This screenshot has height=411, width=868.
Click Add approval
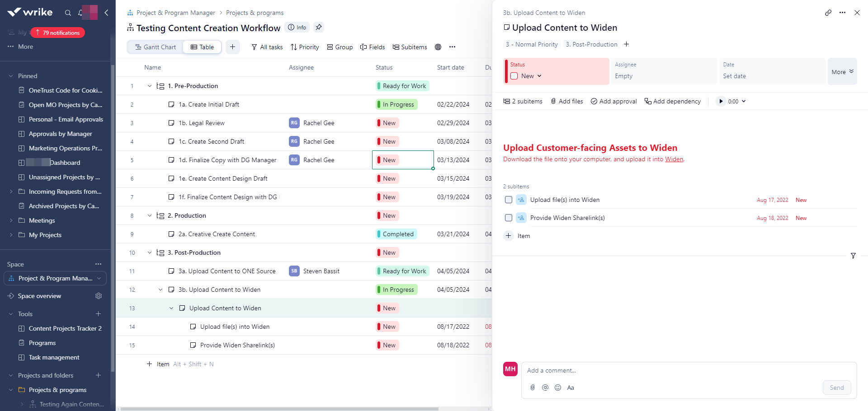[x=614, y=101]
